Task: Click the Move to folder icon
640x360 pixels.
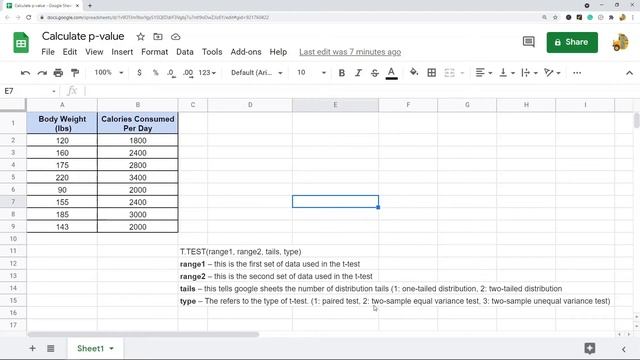Action: coord(158,37)
